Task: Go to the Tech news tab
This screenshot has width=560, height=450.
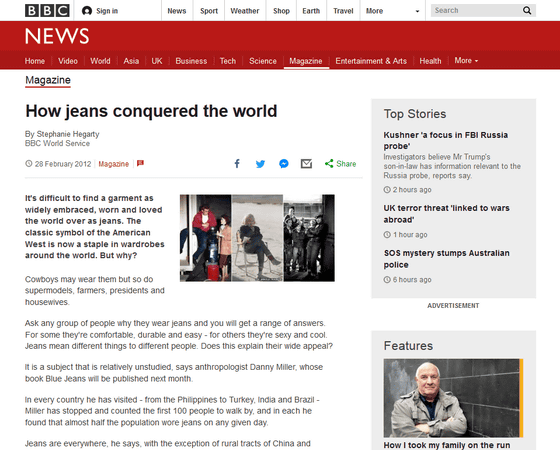Action: click(x=228, y=61)
